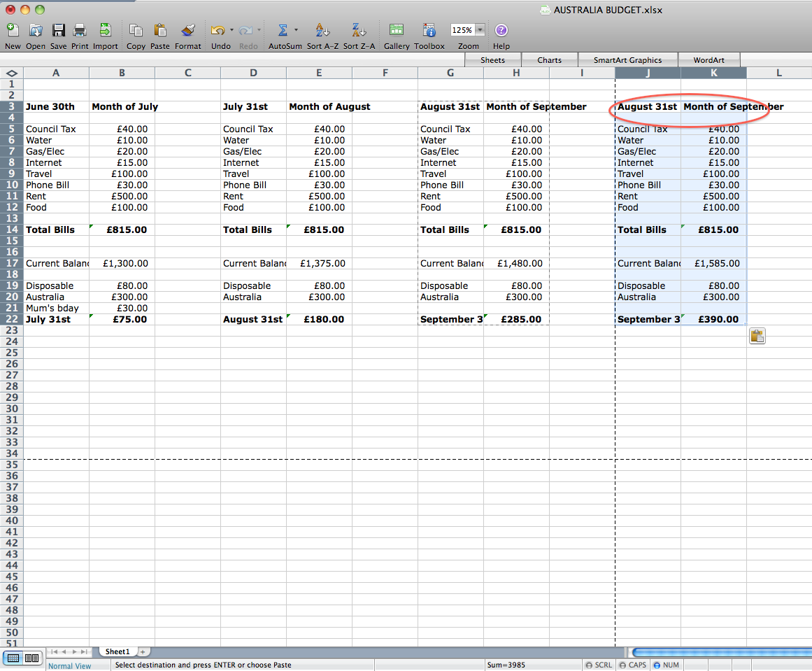Click the Import icon
Image resolution: width=812 pixels, height=671 pixels.
point(105,31)
